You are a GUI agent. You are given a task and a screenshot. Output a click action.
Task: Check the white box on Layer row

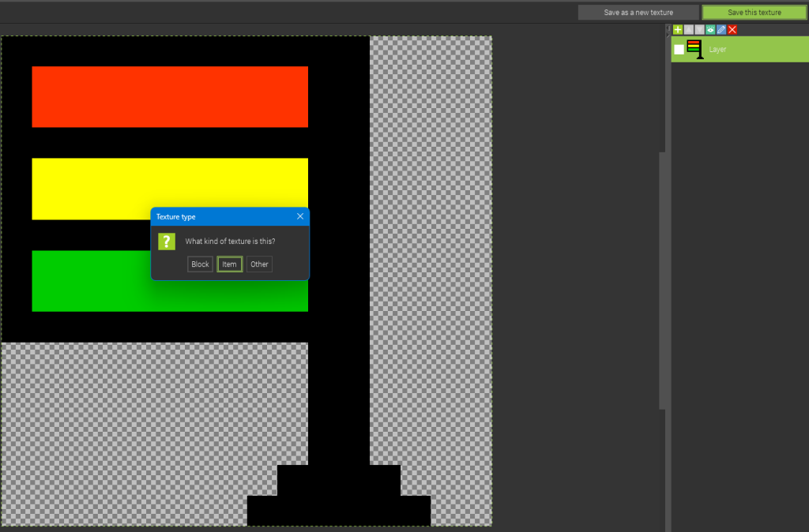(x=679, y=50)
